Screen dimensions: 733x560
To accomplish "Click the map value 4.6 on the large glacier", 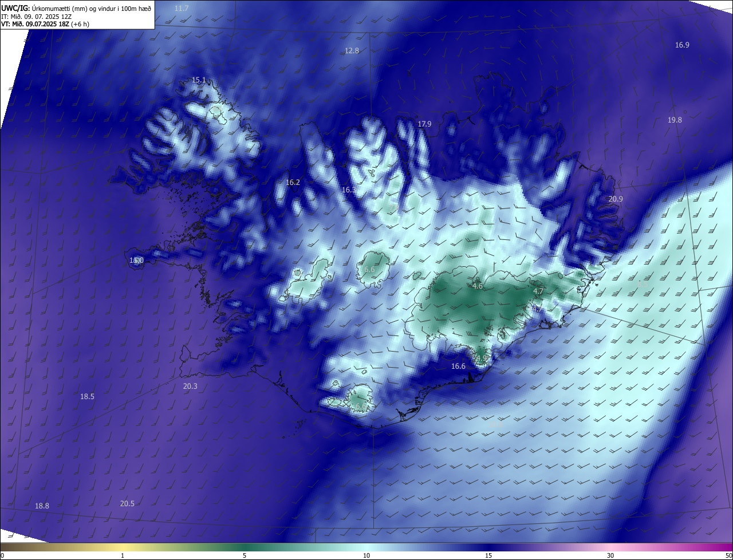I will 478,286.
